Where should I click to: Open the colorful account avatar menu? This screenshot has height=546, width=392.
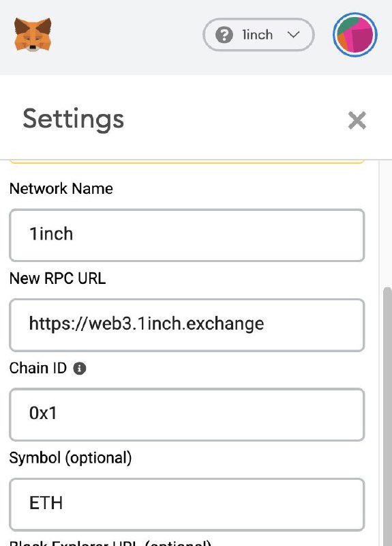355,35
